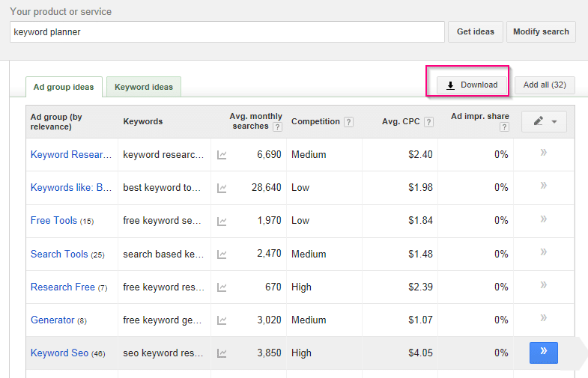Open help icon next to Avg. CPC
The image size is (588, 378).
(x=428, y=122)
